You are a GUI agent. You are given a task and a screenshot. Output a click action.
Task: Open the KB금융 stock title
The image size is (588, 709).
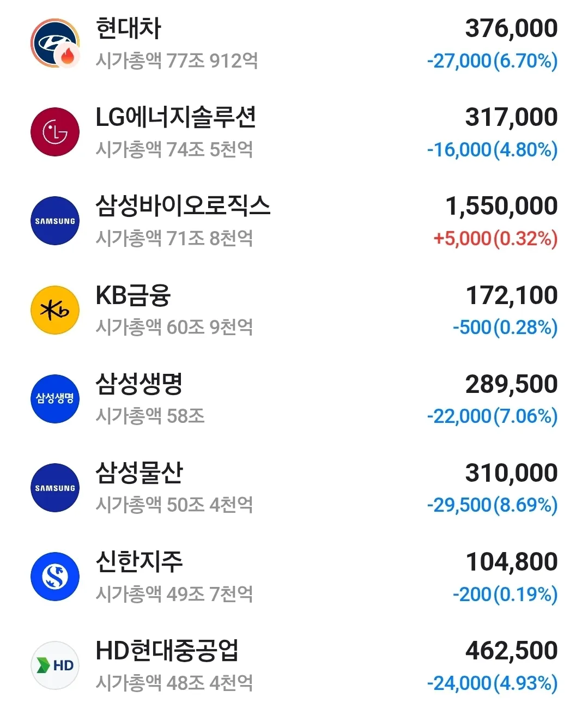click(133, 295)
